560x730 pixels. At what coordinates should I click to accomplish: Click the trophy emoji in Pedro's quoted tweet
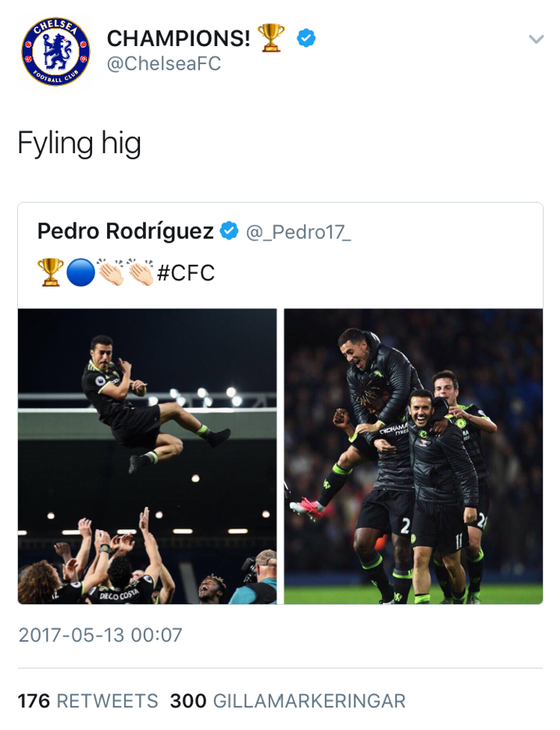coord(50,272)
